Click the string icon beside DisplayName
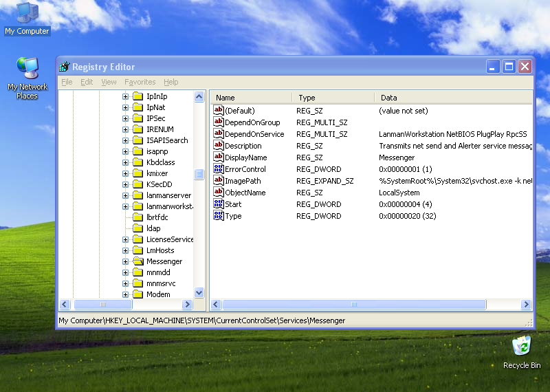This screenshot has width=550, height=392. pos(218,157)
